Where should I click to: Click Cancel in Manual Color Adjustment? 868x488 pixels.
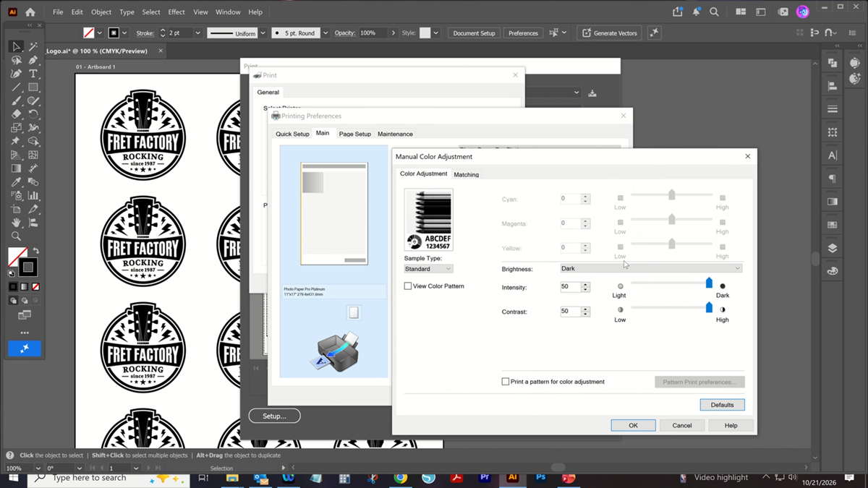682,425
